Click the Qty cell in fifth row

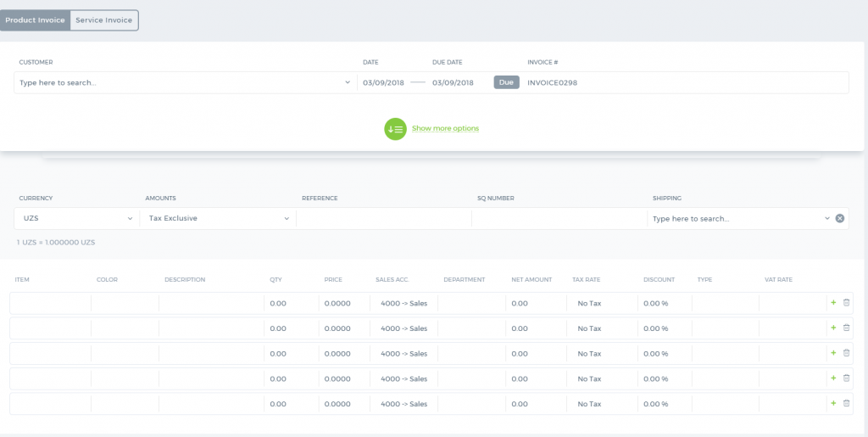292,404
